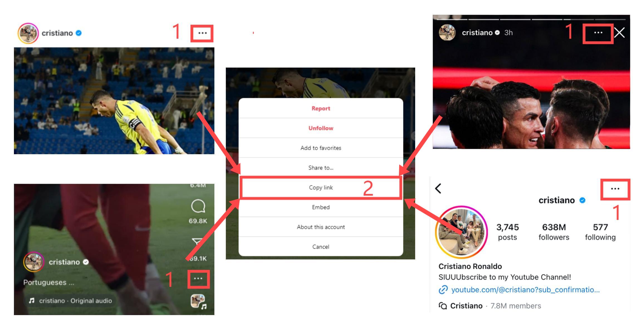
Task: Click 'Embed' option in context menu
Action: [320, 207]
